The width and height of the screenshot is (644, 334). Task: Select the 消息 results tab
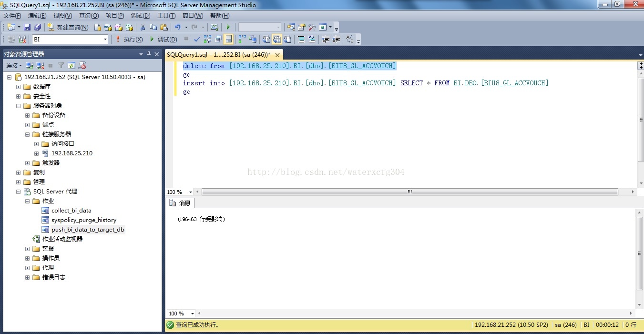[181, 203]
